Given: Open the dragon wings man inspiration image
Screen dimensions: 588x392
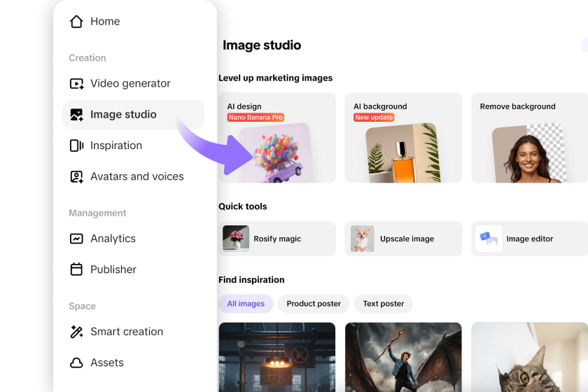Looking at the screenshot, I should click(403, 357).
